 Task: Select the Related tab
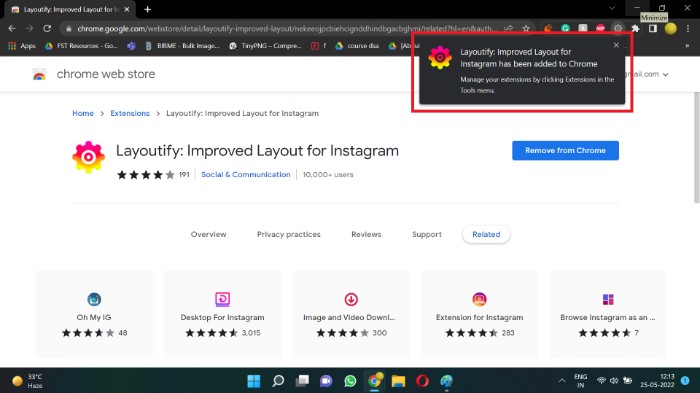coord(486,234)
